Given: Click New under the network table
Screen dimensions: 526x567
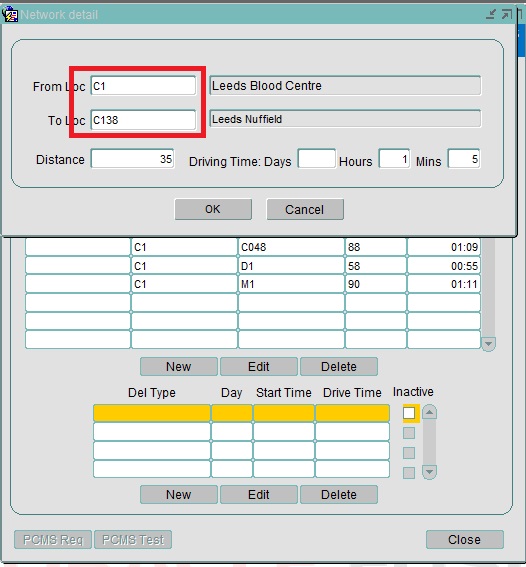Looking at the screenshot, I should [x=179, y=367].
